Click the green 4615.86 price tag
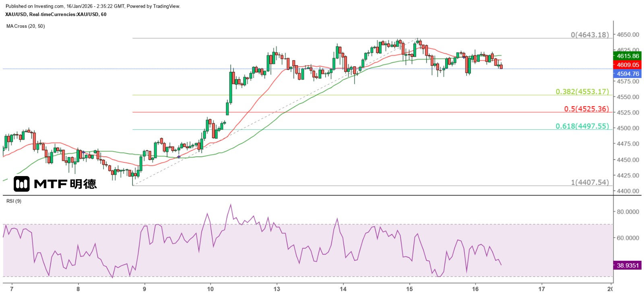The image size is (644, 295). (x=627, y=56)
